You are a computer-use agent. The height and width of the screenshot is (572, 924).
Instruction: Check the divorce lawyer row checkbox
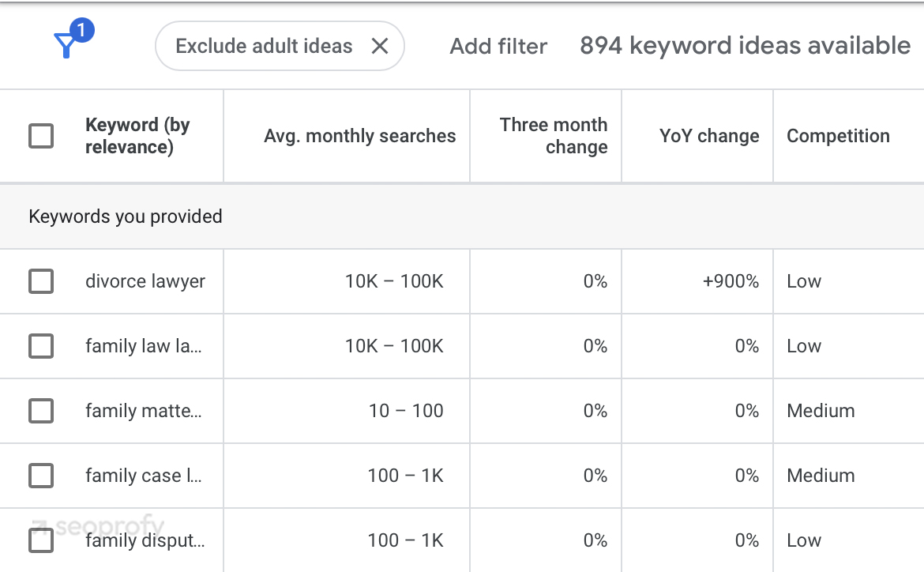click(41, 281)
